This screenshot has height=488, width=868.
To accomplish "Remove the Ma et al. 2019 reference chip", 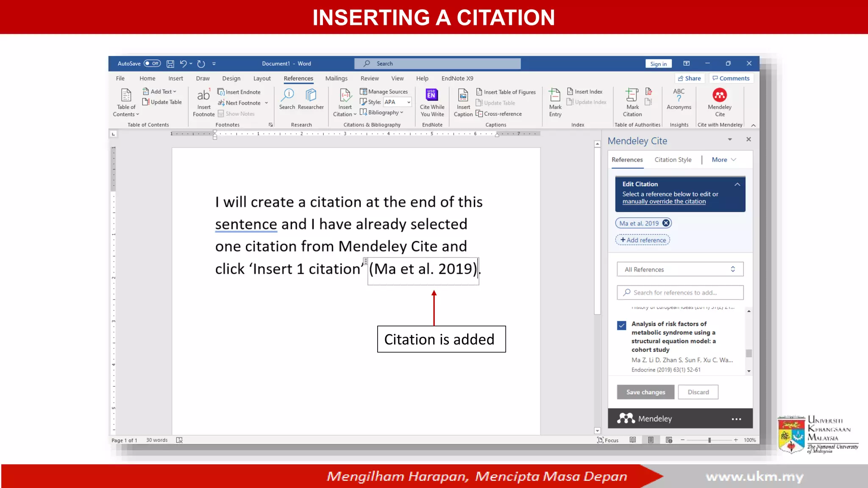I will [x=666, y=223].
